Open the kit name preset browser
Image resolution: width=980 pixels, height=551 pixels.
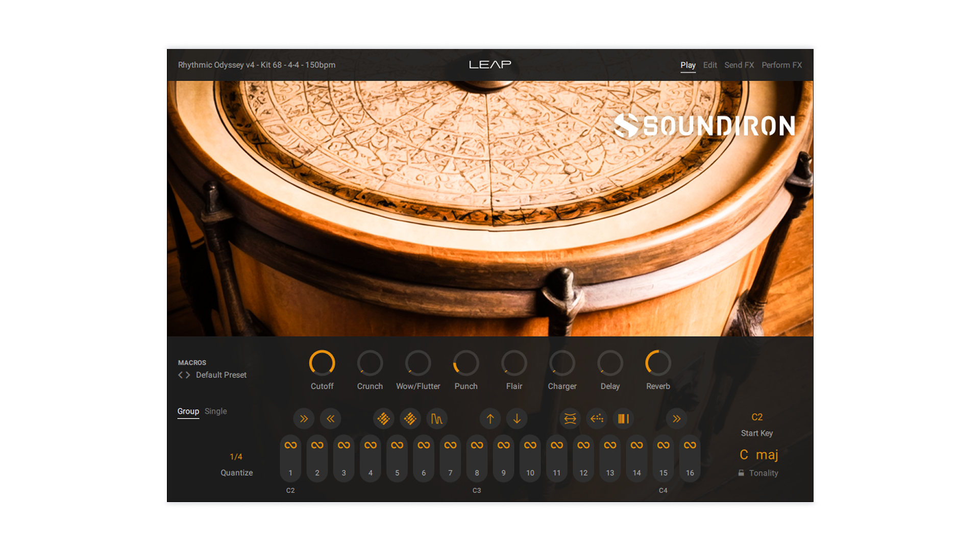[256, 65]
